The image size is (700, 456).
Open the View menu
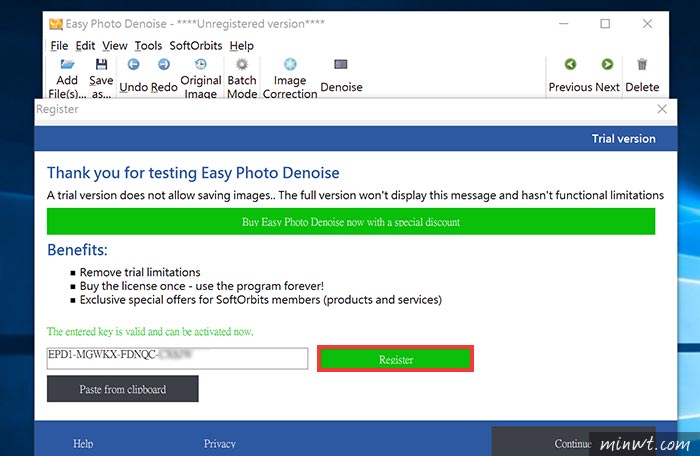point(114,46)
